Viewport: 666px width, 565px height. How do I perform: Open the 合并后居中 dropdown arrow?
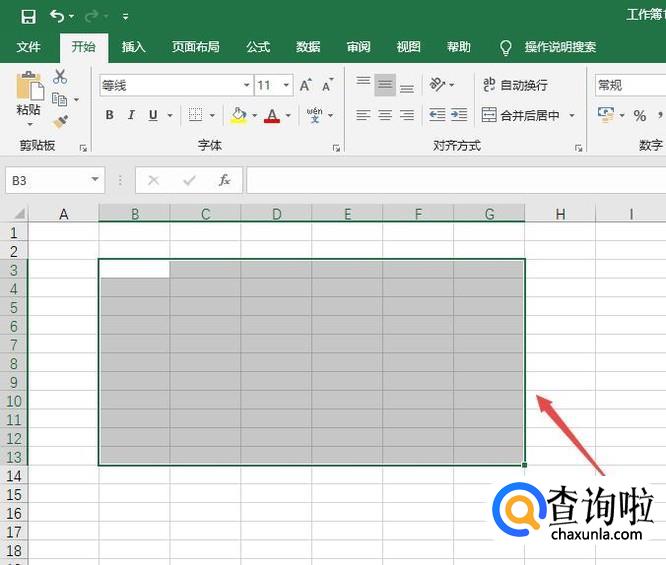(x=572, y=115)
